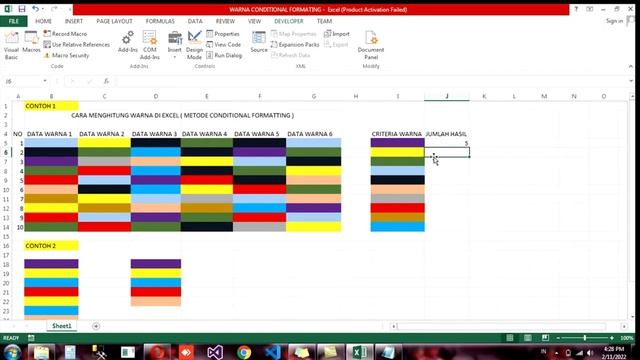This screenshot has width=640, height=360.
Task: Open the Add-Ins dialog
Action: [128, 42]
